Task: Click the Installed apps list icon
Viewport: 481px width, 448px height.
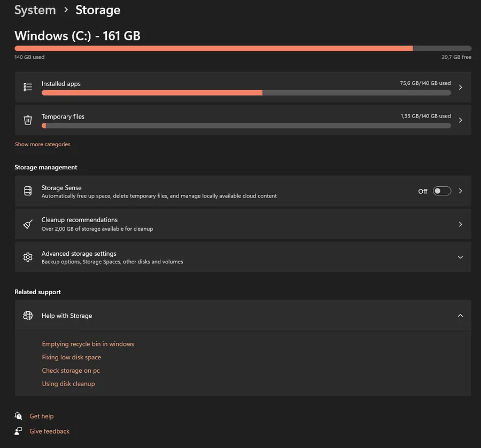Action: tap(28, 88)
